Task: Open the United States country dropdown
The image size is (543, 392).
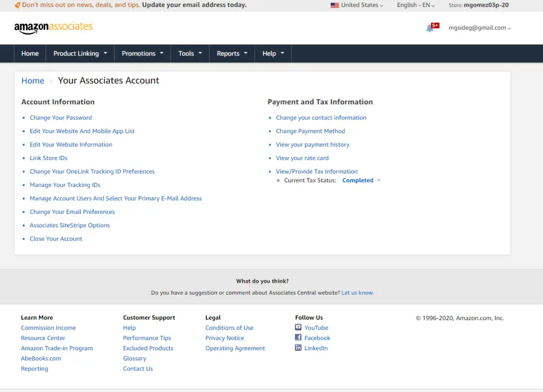Action: (357, 5)
